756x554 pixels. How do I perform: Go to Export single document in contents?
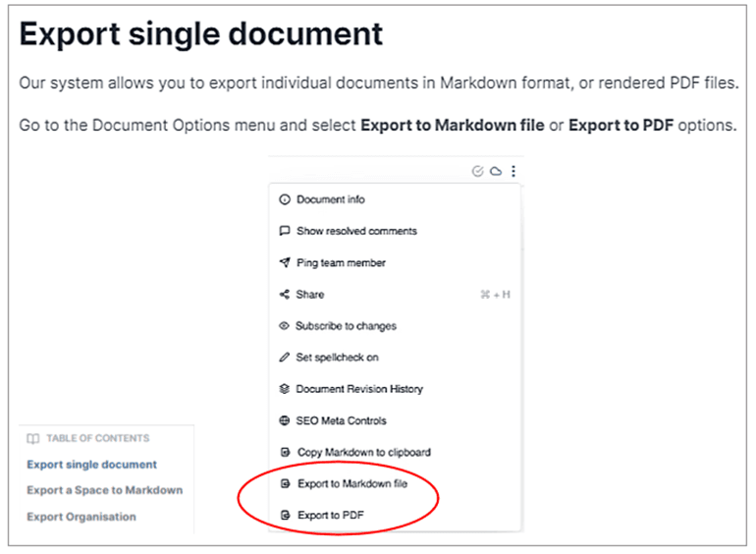point(91,465)
